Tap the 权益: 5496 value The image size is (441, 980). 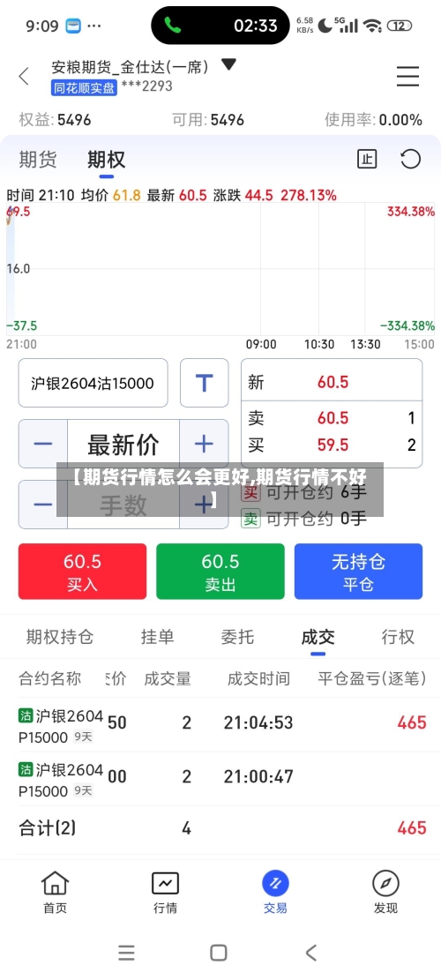tap(55, 119)
